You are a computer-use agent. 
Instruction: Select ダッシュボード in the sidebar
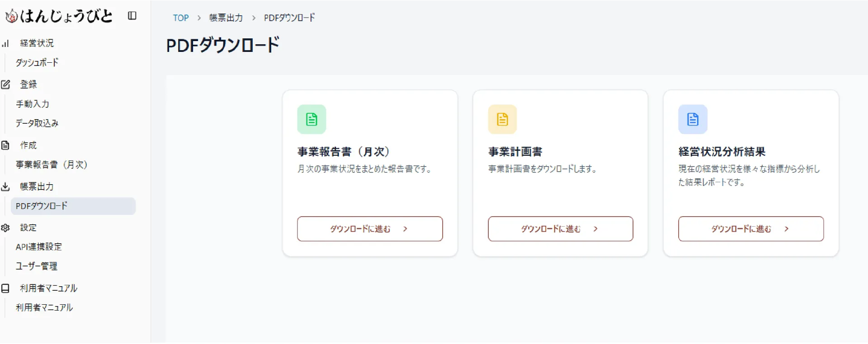(37, 62)
